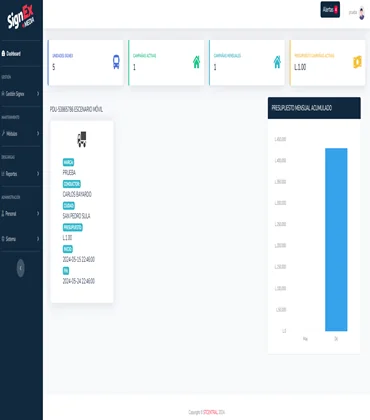Click the username next to the avatar

[353, 12]
